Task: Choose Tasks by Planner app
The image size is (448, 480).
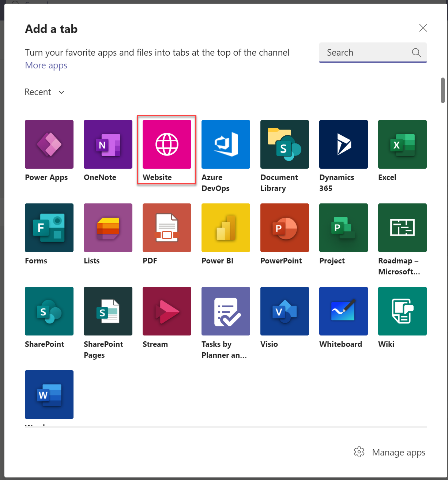Action: coord(226,311)
